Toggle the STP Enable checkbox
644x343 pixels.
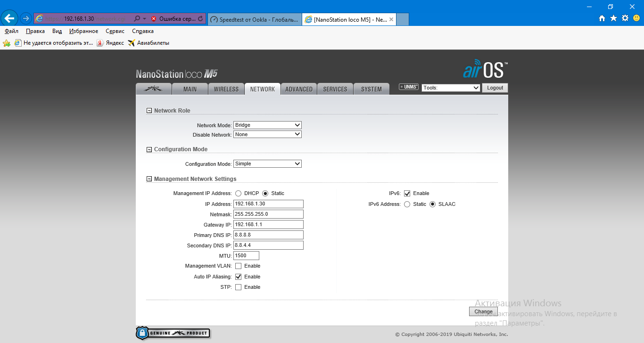click(239, 287)
